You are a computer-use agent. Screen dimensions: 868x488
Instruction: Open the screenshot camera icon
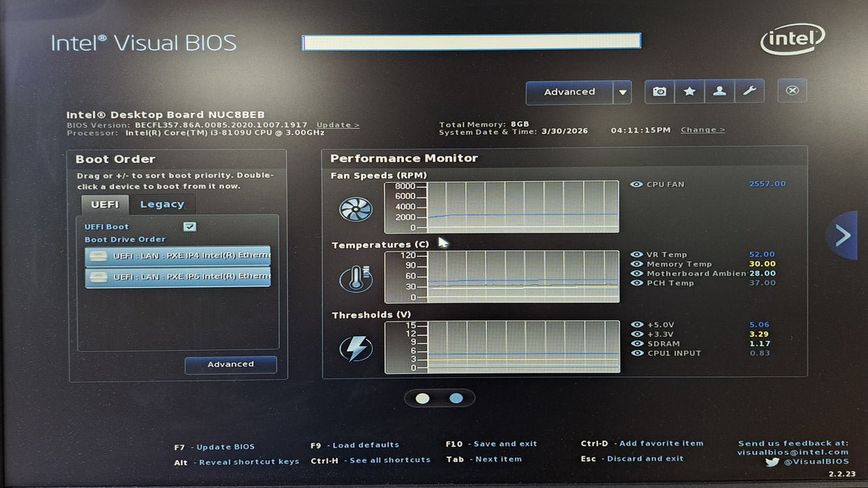659,91
